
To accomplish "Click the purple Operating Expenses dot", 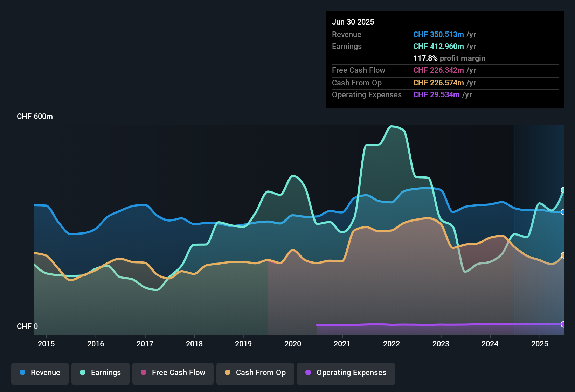I will coord(308,372).
